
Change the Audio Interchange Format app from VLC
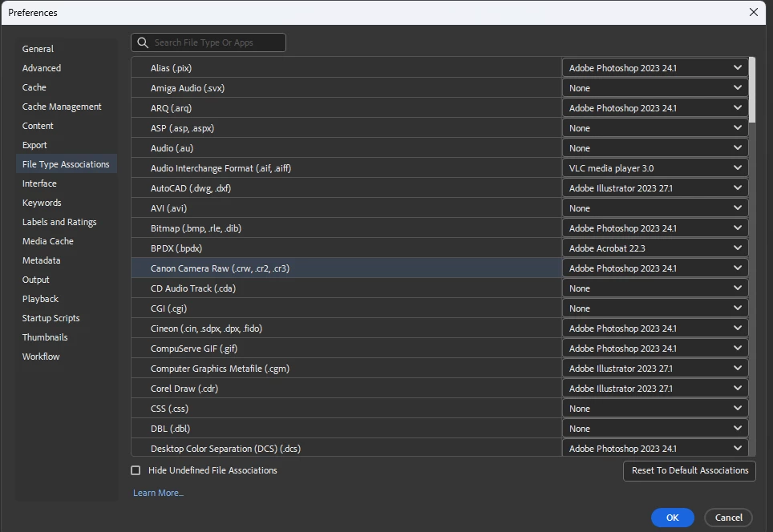point(655,168)
